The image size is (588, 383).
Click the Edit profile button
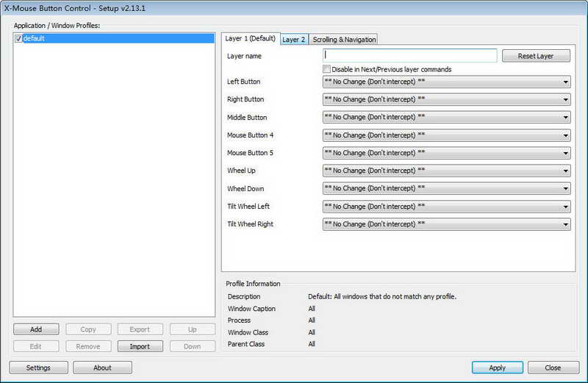click(x=36, y=346)
